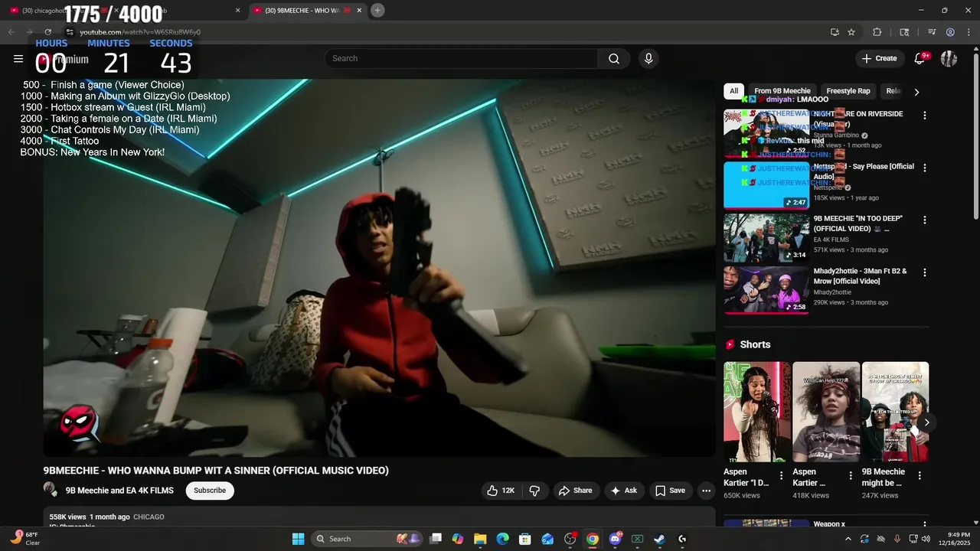Viewport: 980px width, 551px height.
Task: Select the All filter chip
Action: [x=733, y=91]
